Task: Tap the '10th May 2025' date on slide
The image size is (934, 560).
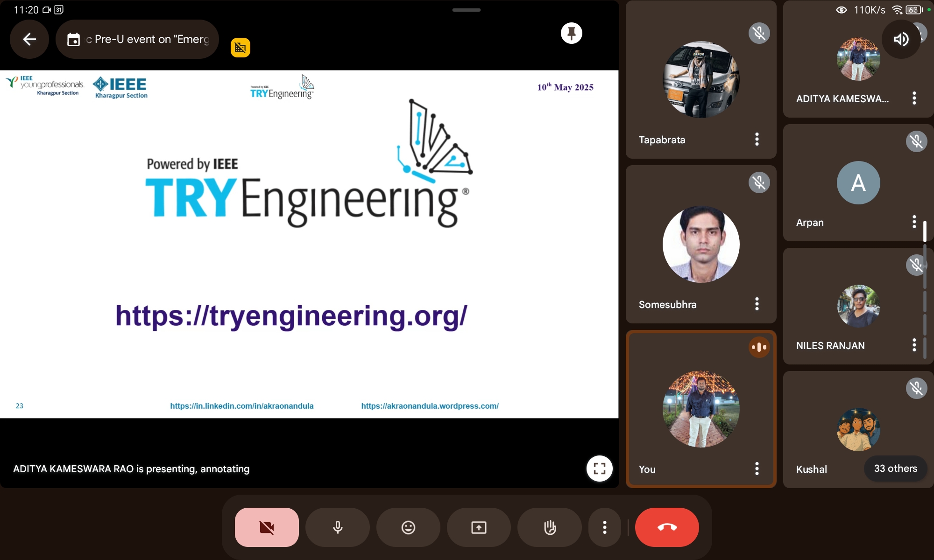Action: pyautogui.click(x=565, y=87)
